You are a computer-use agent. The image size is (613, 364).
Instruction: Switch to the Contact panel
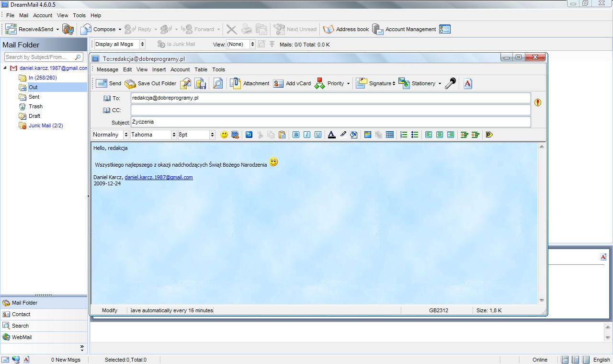[x=44, y=314]
